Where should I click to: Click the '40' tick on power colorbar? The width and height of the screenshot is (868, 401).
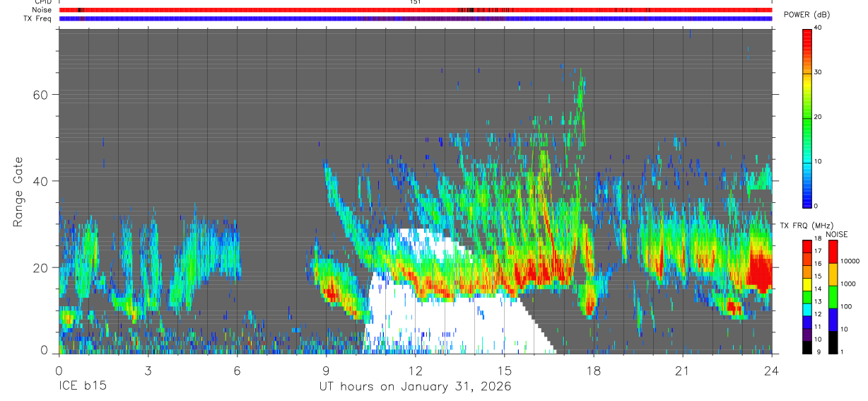tap(818, 28)
